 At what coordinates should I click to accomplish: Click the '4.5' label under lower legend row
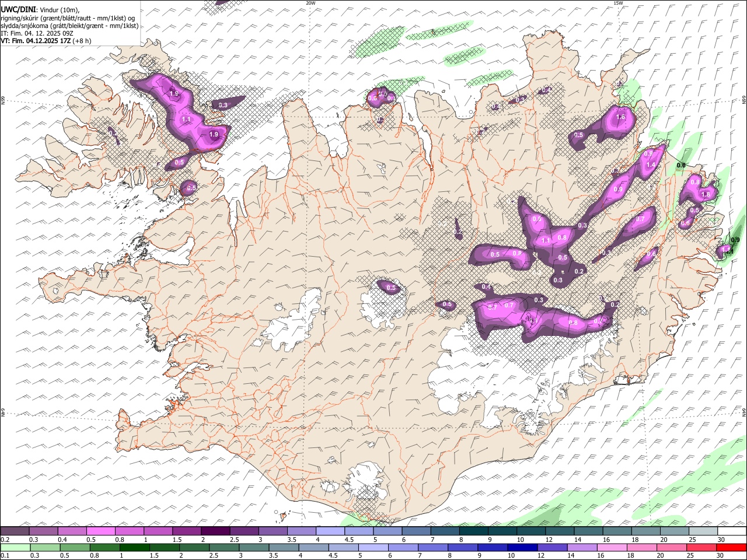[x=333, y=555]
